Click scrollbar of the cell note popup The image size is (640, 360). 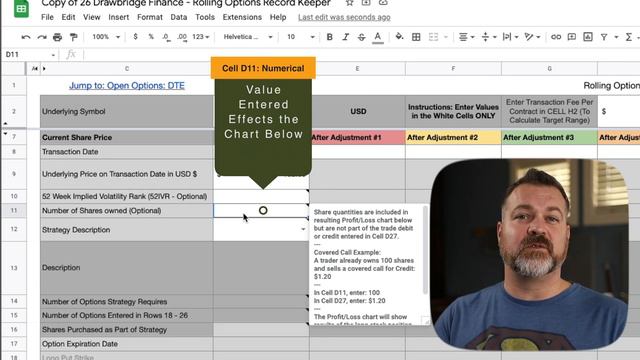point(425,250)
